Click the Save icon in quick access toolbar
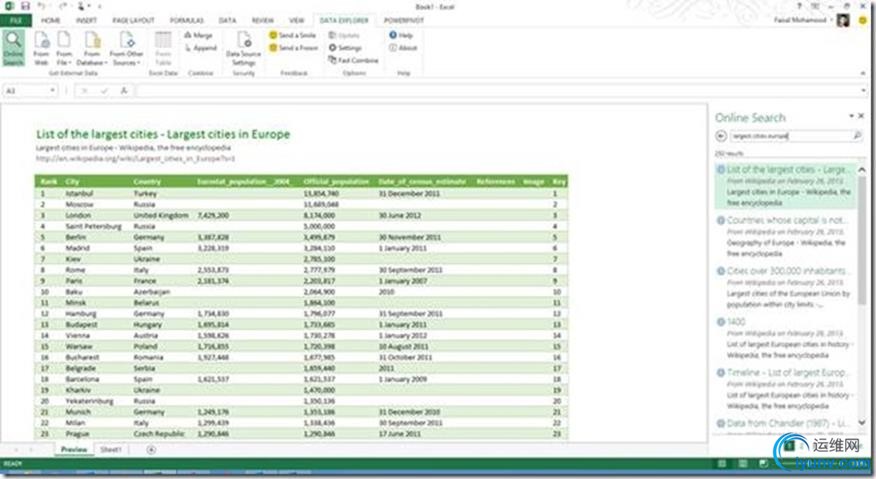This screenshot has width=876, height=479. [x=25, y=6]
